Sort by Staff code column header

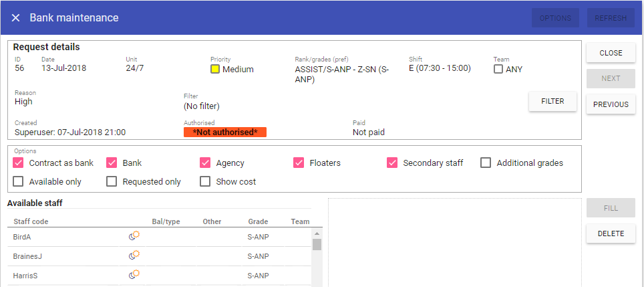click(x=31, y=221)
